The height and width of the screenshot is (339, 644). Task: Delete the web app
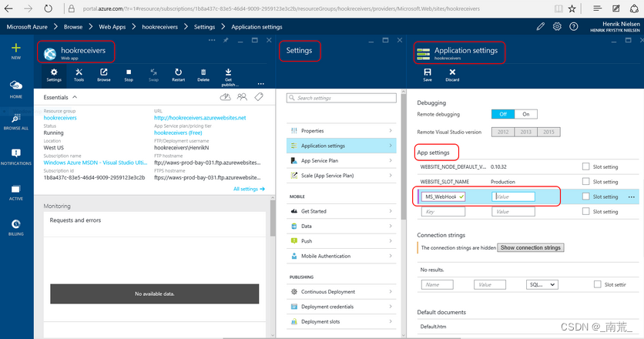[x=203, y=76]
